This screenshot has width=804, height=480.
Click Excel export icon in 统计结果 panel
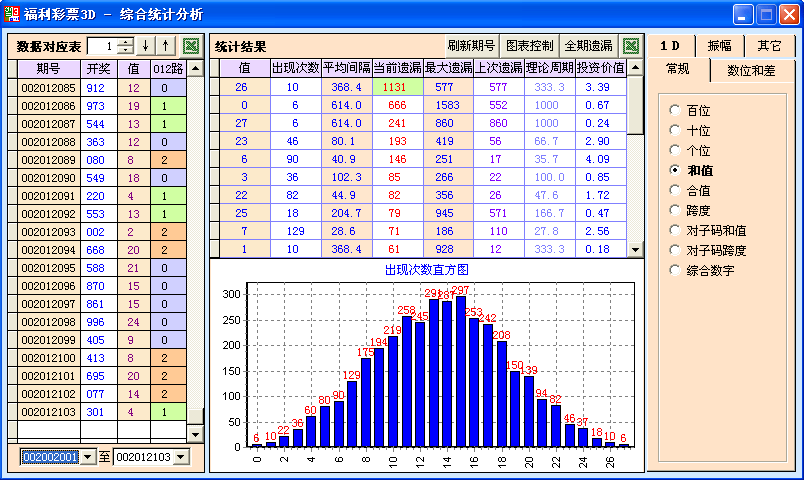click(630, 46)
